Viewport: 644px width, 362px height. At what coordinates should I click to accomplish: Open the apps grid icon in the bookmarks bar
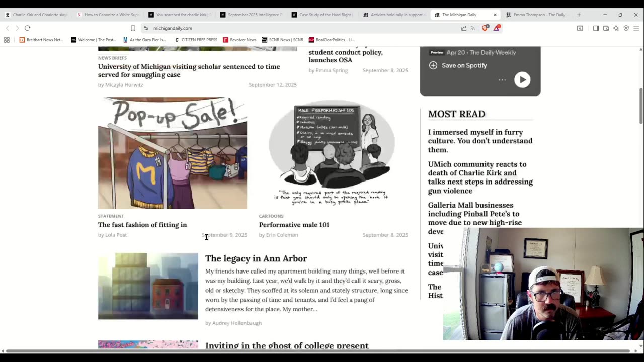tap(7, 40)
